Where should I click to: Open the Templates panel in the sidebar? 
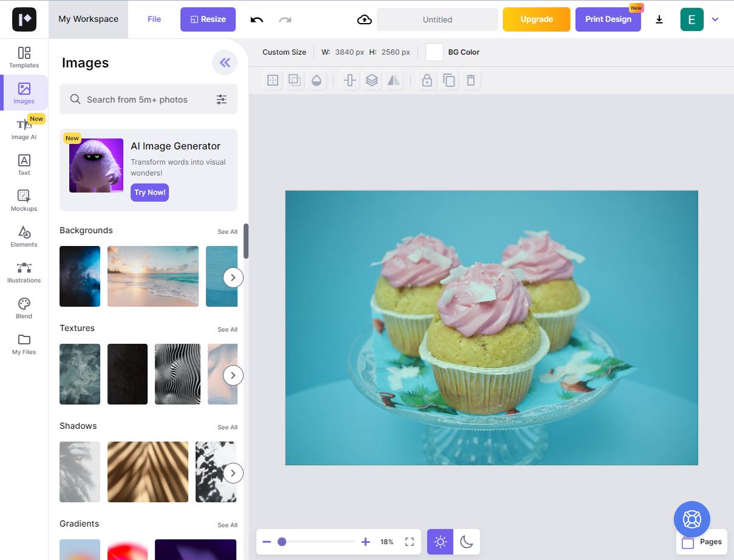pos(24,56)
